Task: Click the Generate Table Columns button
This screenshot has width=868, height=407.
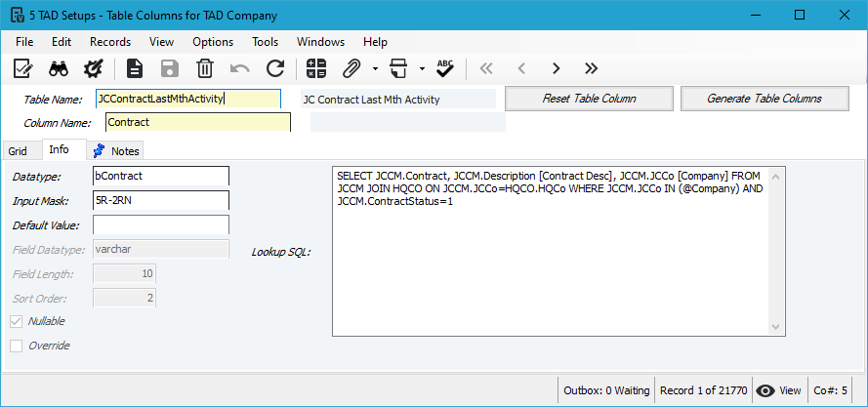Action: [x=765, y=99]
